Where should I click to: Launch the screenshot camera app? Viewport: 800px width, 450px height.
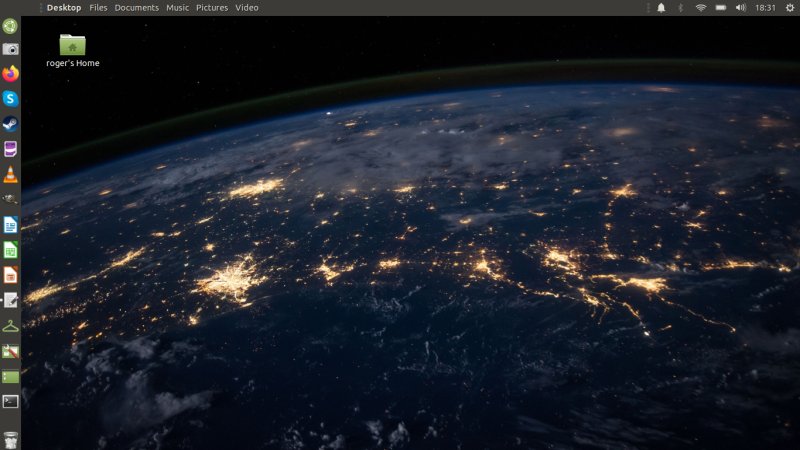coord(10,49)
